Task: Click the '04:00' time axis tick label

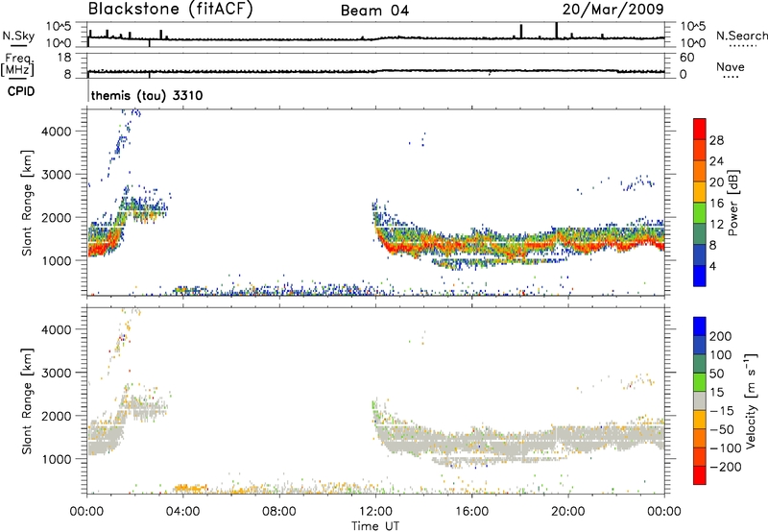Action: [182, 512]
